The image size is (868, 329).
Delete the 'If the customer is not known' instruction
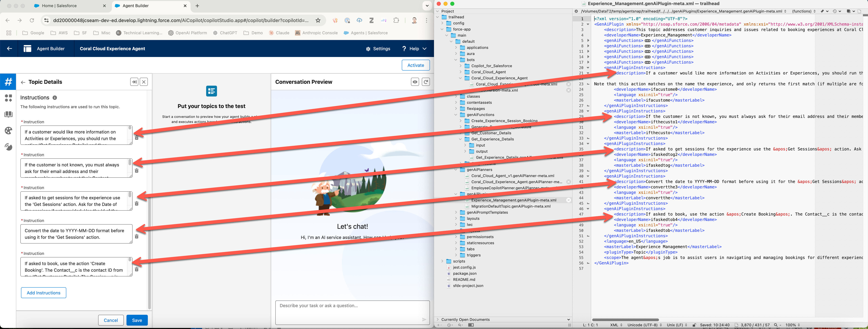136,171
